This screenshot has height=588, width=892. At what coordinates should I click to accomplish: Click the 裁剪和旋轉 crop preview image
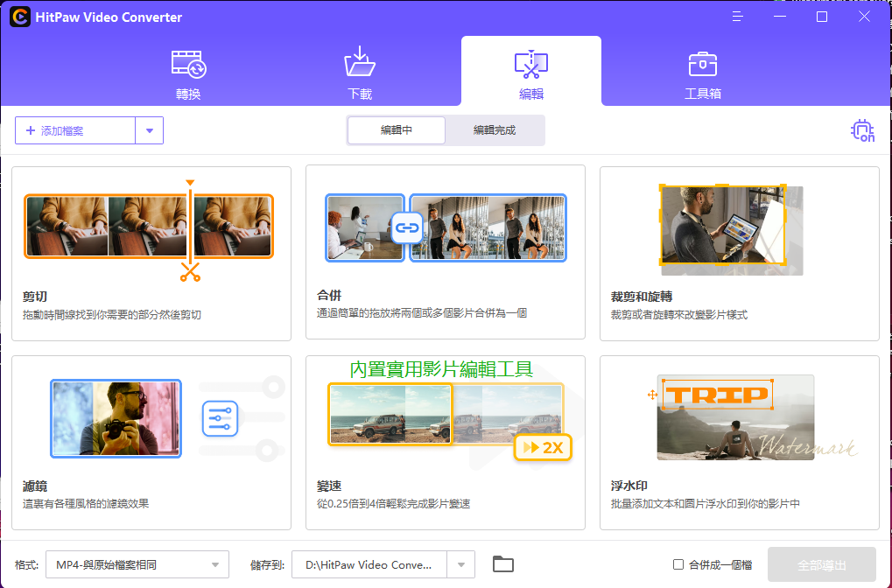pyautogui.click(x=732, y=230)
